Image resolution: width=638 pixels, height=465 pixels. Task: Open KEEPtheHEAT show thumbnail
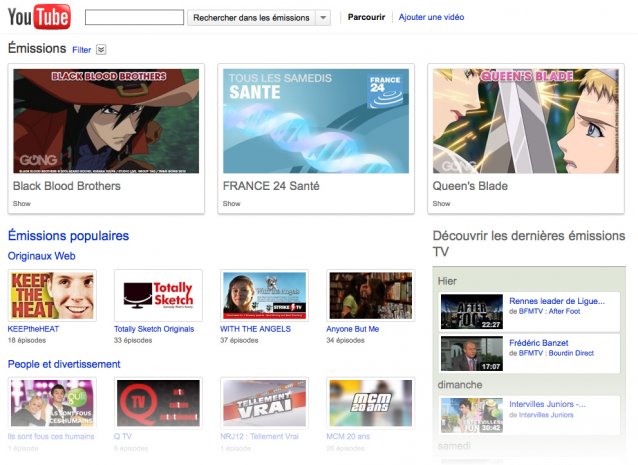coord(52,295)
